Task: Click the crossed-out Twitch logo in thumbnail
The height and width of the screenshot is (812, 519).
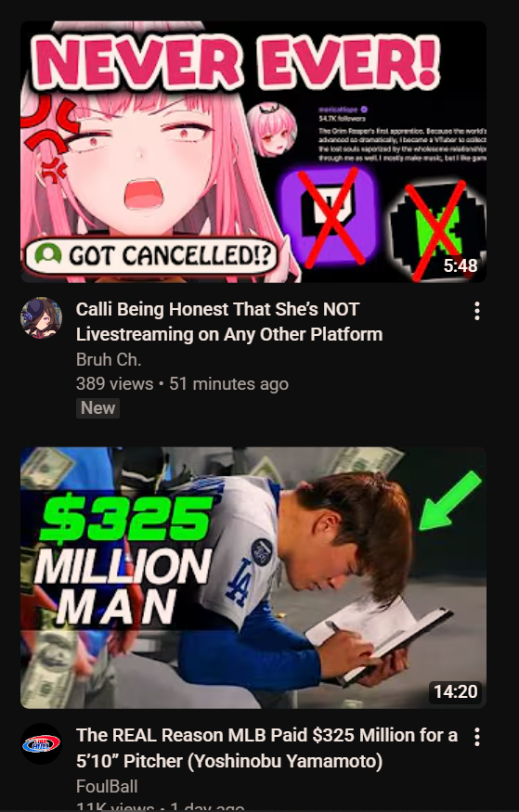Action: (329, 216)
